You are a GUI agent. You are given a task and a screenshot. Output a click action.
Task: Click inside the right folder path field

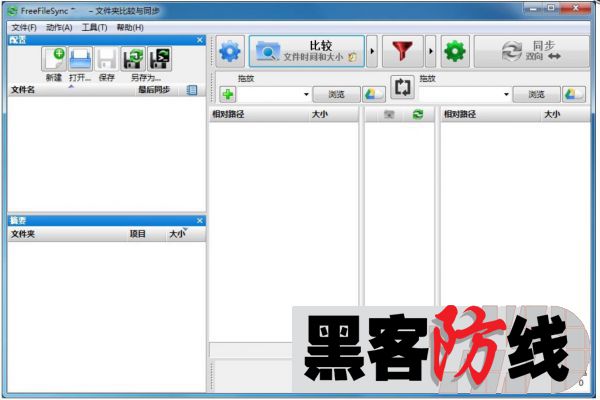(460, 95)
